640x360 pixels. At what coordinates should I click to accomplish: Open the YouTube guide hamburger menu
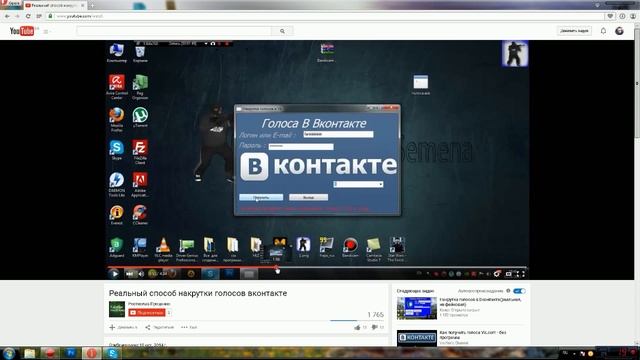tap(46, 31)
